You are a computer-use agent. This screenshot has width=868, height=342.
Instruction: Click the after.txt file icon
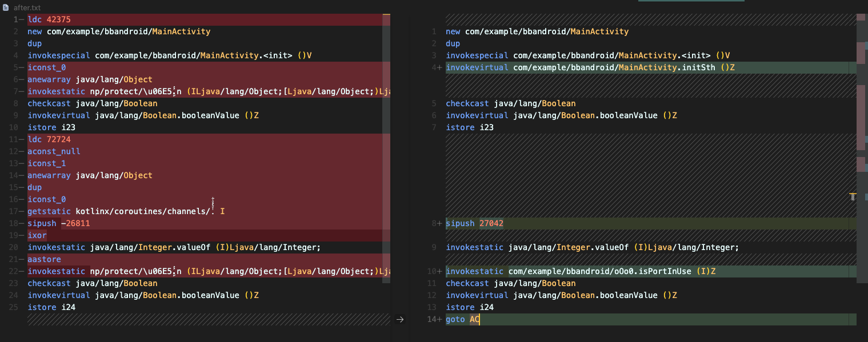(x=5, y=7)
